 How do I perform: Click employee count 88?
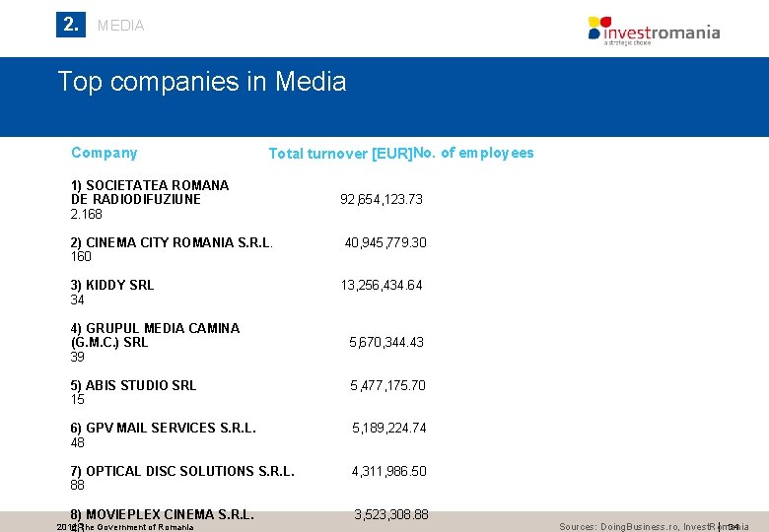(x=78, y=485)
